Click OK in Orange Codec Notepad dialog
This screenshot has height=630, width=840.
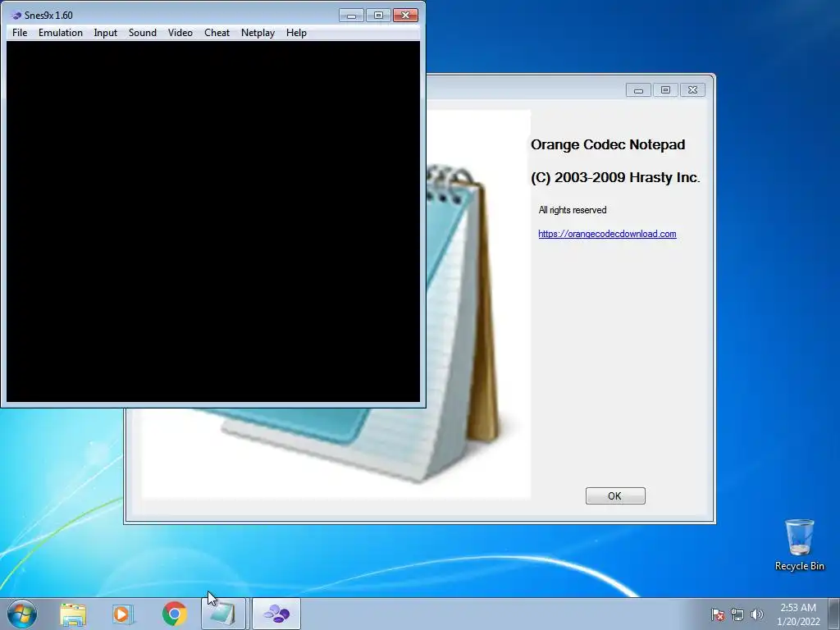pos(615,496)
